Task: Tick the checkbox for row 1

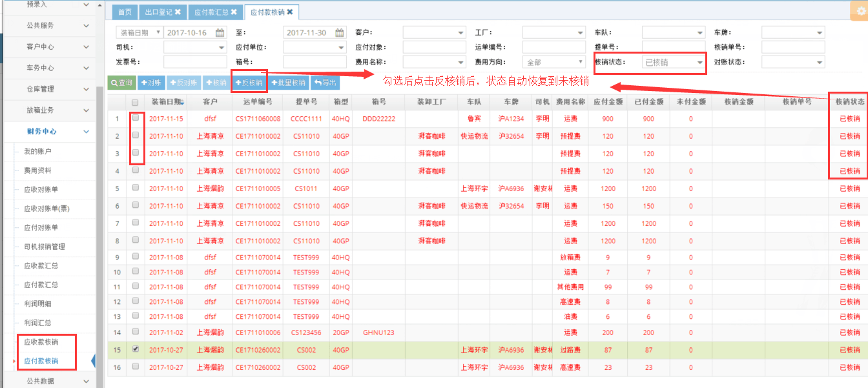Action: pyautogui.click(x=135, y=118)
